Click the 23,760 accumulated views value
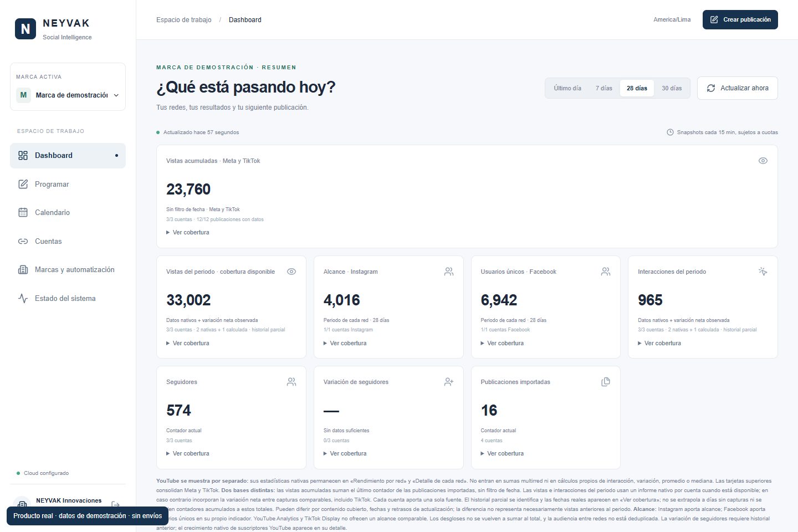 188,190
